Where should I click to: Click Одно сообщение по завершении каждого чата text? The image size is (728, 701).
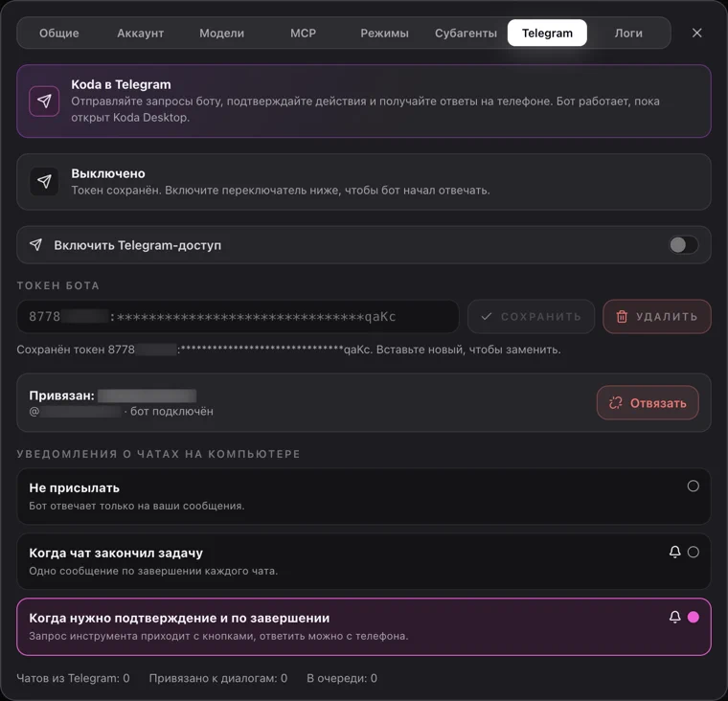153,571
